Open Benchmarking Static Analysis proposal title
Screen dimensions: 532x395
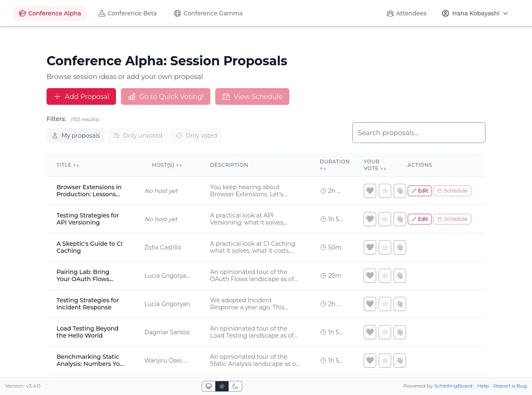point(90,360)
